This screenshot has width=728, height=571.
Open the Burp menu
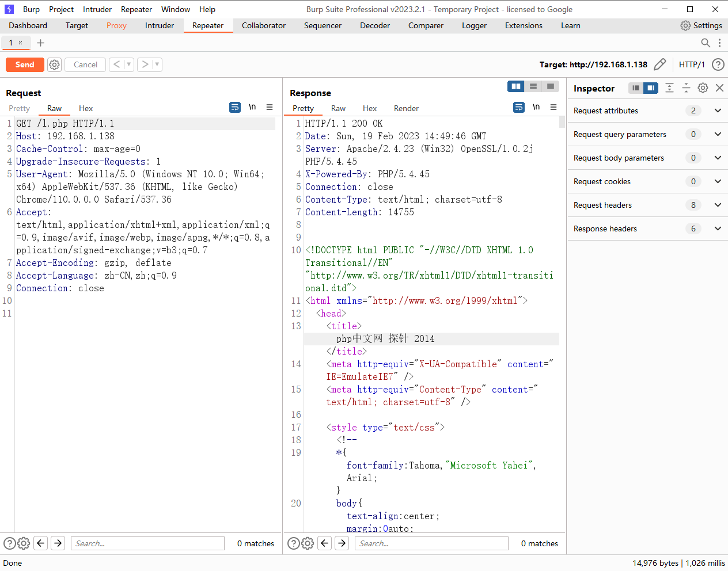[31, 9]
